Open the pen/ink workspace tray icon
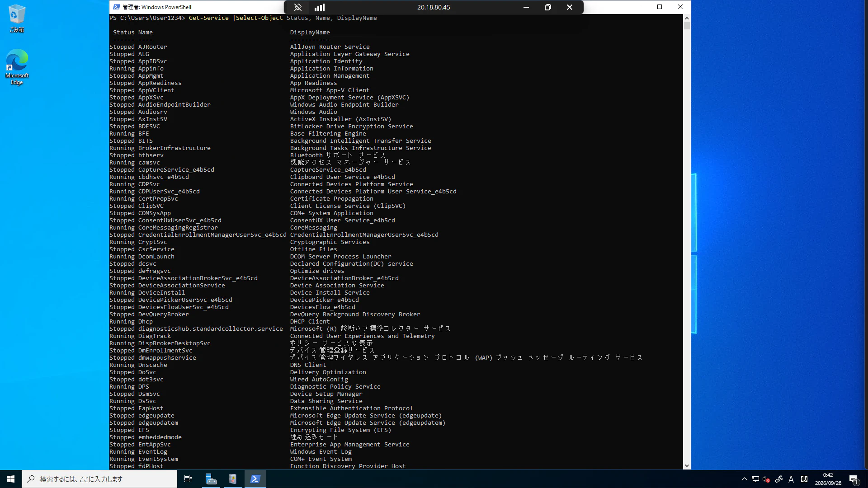The width and height of the screenshot is (868, 488). [x=779, y=479]
